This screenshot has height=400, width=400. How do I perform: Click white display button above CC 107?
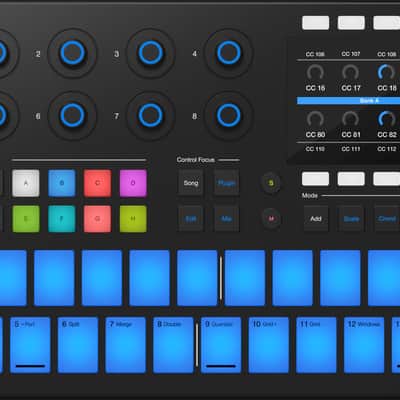[x=351, y=23]
